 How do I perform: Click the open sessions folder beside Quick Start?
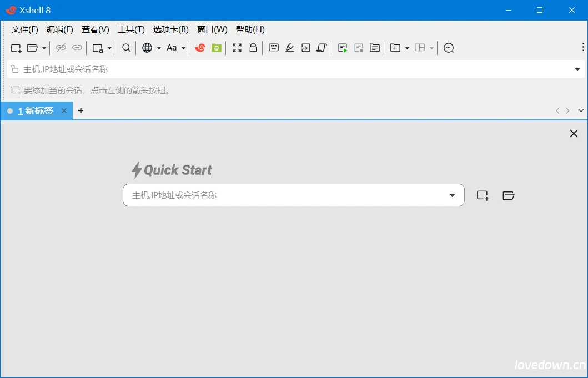(x=508, y=195)
